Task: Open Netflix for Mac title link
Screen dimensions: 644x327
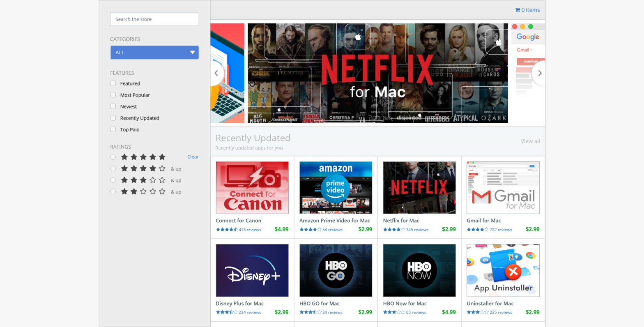Action: pos(401,221)
